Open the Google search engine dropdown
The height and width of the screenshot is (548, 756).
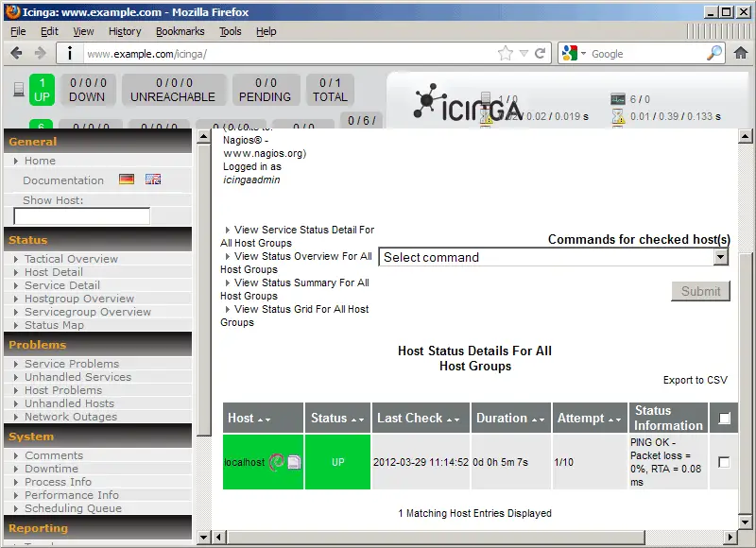click(x=583, y=54)
